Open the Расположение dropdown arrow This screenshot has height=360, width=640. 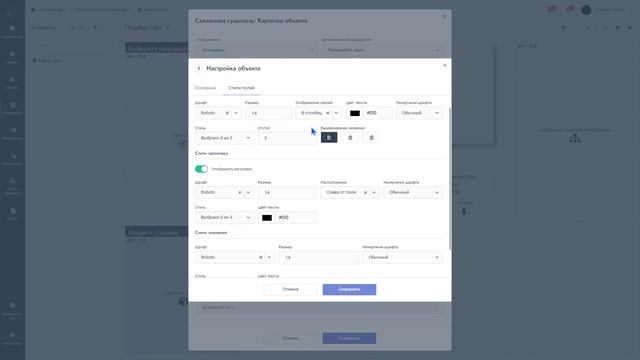pos(374,192)
